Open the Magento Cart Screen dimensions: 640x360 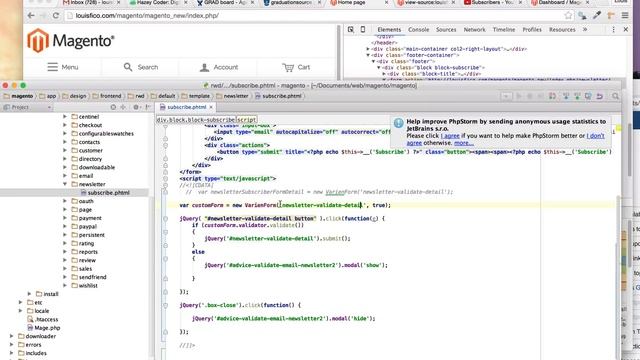(x=296, y=67)
